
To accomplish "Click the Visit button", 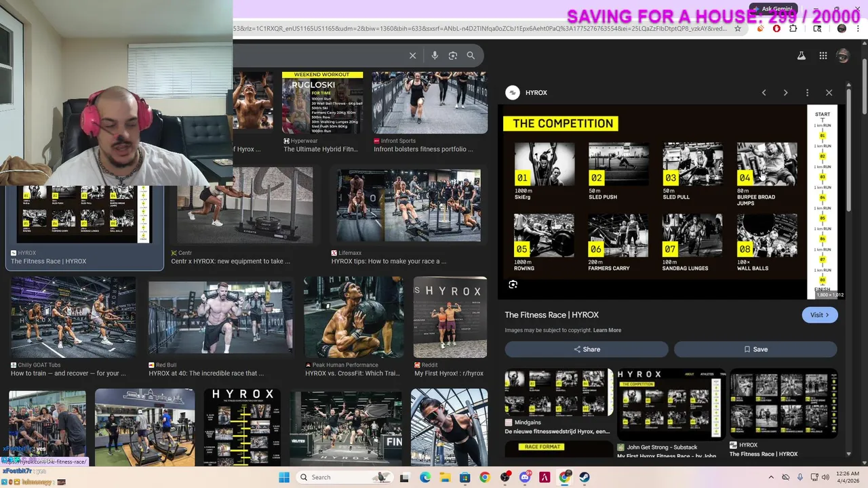I will (819, 315).
